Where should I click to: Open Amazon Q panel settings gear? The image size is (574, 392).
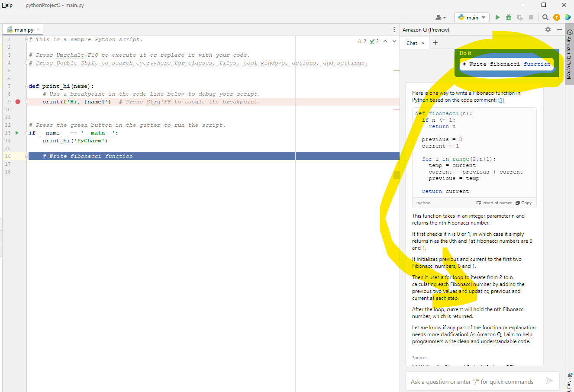click(x=548, y=29)
